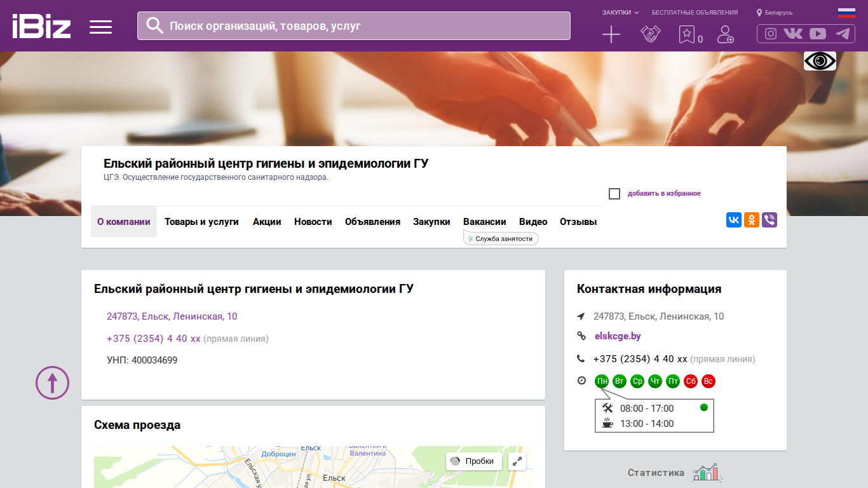Open the Акции tab
The width and height of the screenshot is (868, 488).
click(x=267, y=222)
